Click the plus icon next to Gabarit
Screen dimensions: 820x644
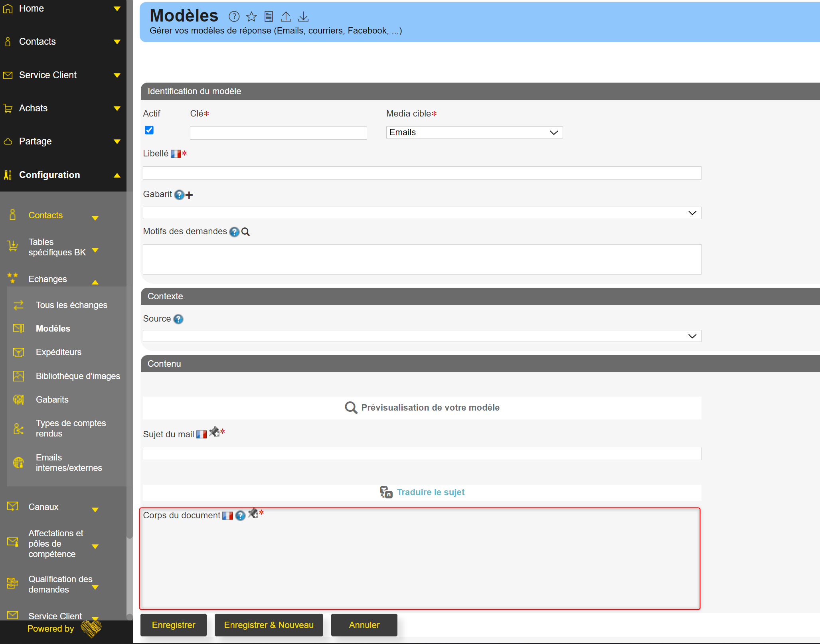pos(190,195)
